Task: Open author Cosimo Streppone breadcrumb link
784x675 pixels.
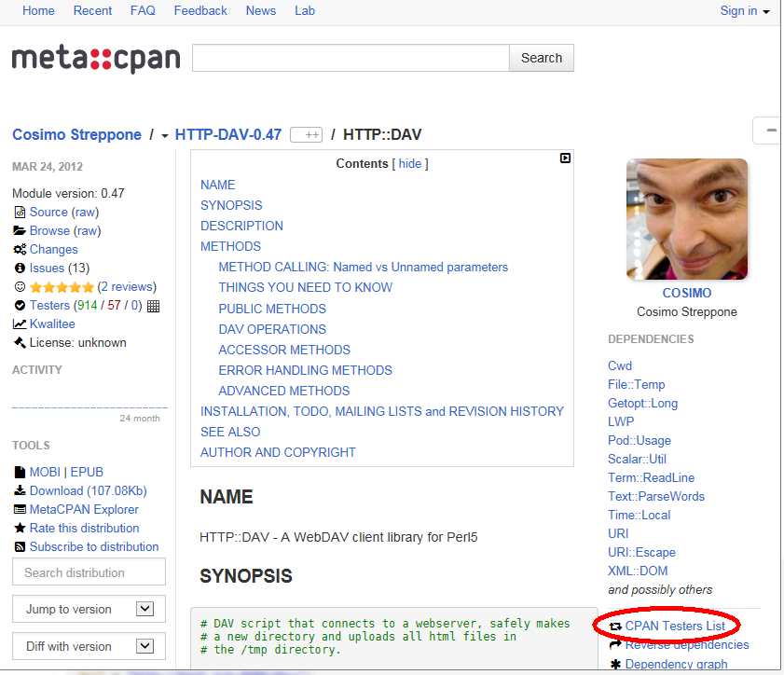Action: [x=77, y=134]
